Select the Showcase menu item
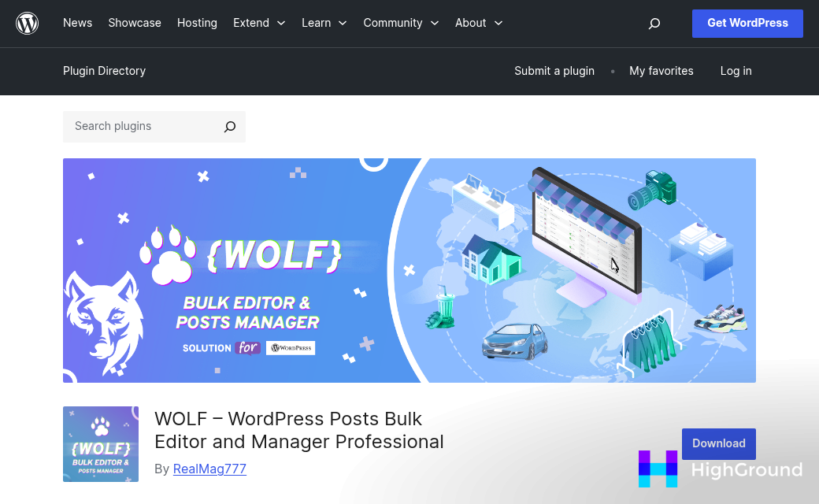This screenshot has width=819, height=504. (134, 23)
